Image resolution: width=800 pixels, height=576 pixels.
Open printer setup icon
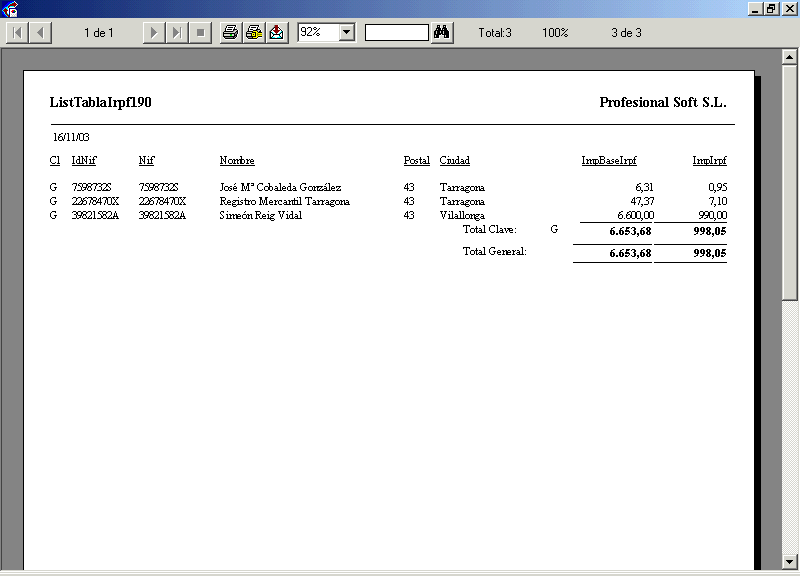click(254, 33)
